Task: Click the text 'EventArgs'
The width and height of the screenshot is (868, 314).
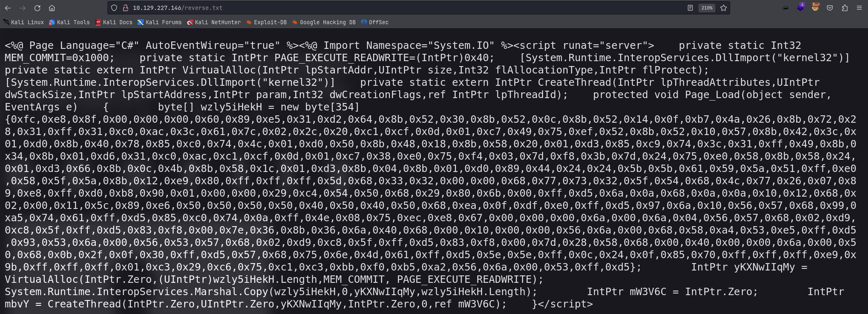Action: click(x=32, y=107)
